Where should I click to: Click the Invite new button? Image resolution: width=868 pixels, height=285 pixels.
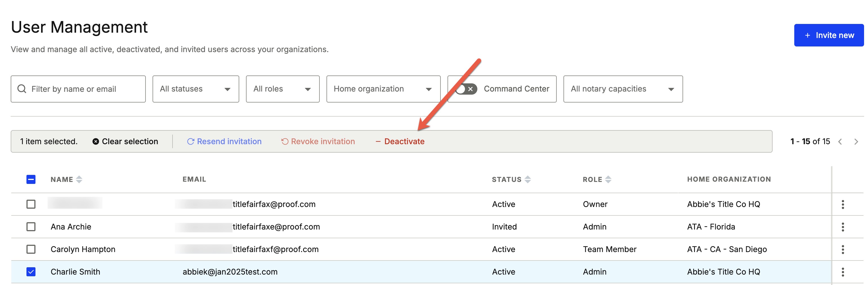coord(829,35)
